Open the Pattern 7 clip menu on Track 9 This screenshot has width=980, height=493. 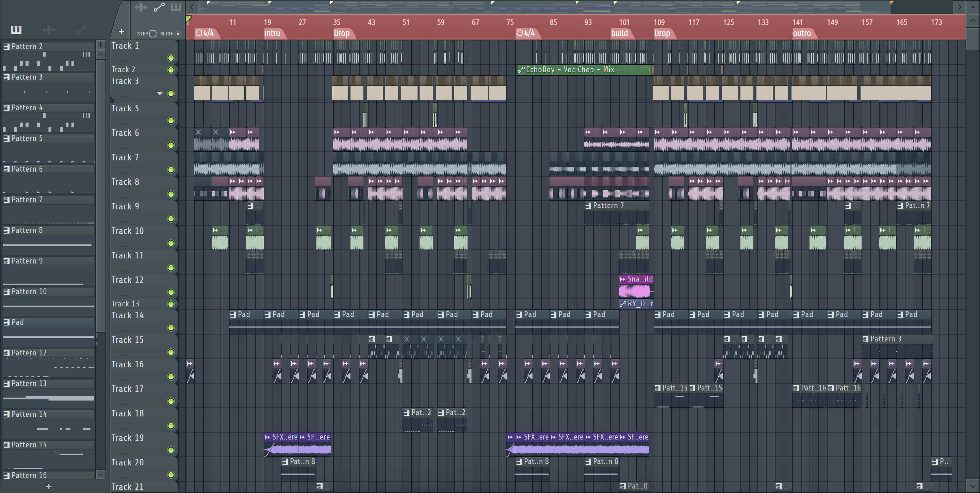[x=589, y=206]
